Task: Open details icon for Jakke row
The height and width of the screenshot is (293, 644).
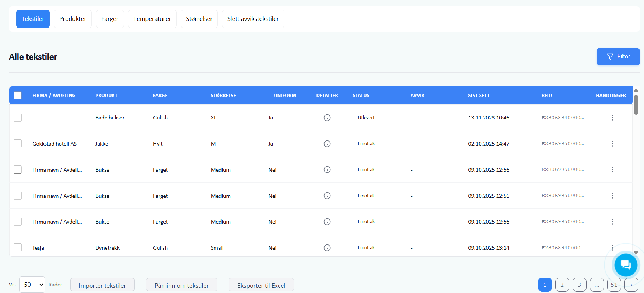Action: [x=327, y=144]
